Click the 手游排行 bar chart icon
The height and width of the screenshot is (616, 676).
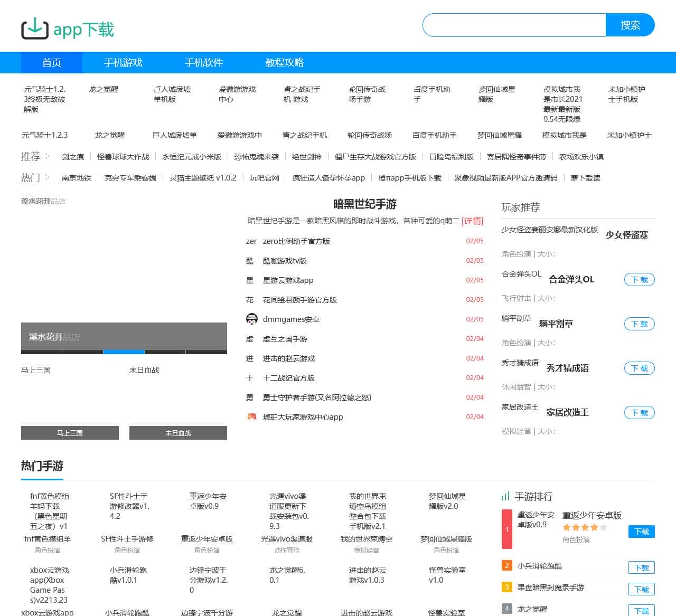point(505,496)
